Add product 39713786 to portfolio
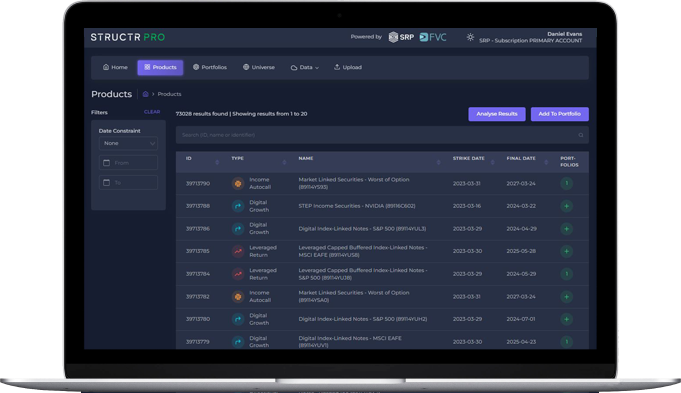The width and height of the screenshot is (681, 393). click(x=566, y=228)
